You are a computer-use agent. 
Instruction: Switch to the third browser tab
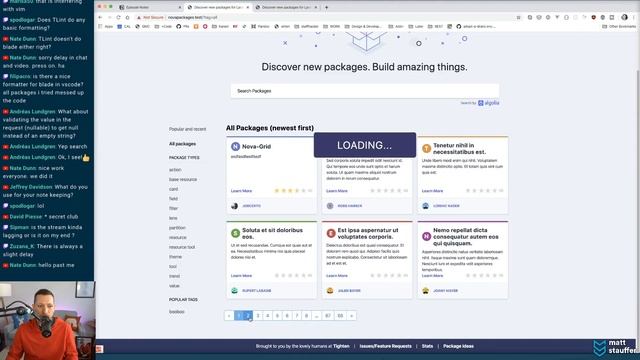point(286,7)
